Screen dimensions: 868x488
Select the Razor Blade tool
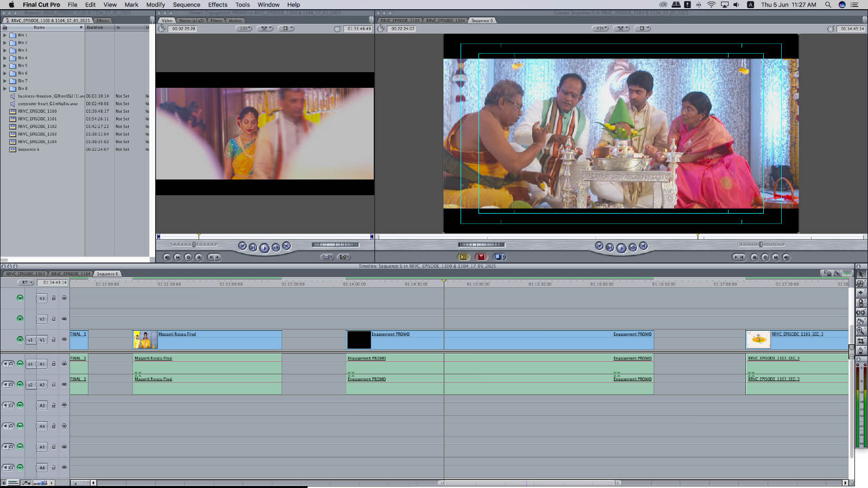pos(861,322)
